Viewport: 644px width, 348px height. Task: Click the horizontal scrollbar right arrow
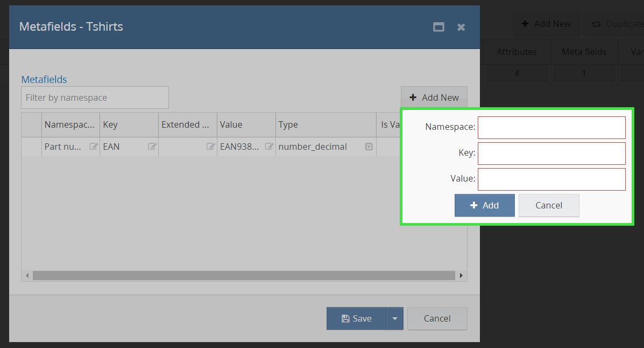(x=461, y=275)
